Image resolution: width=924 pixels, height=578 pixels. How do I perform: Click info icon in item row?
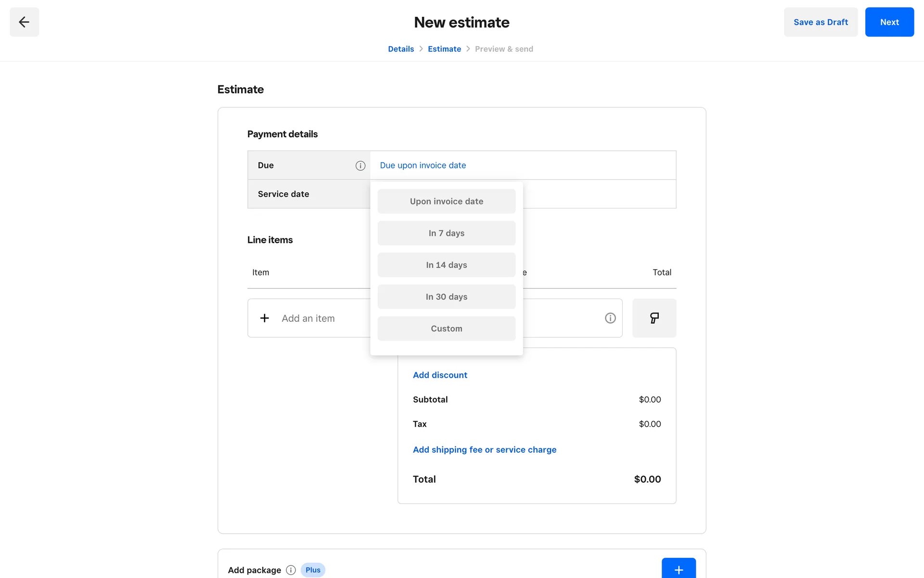(610, 318)
